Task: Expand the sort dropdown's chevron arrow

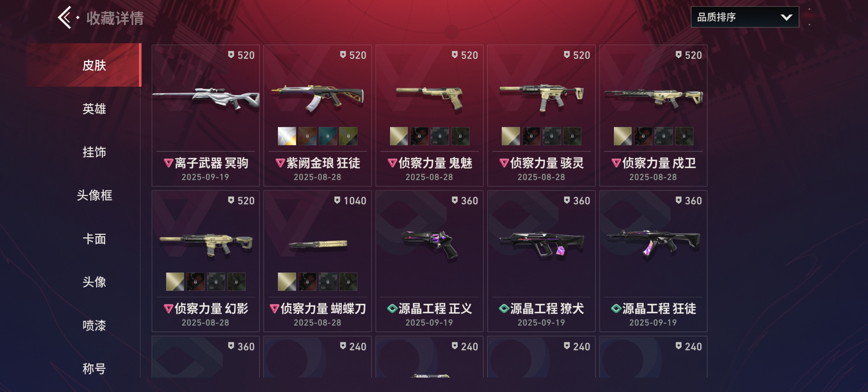Action: 786,17
